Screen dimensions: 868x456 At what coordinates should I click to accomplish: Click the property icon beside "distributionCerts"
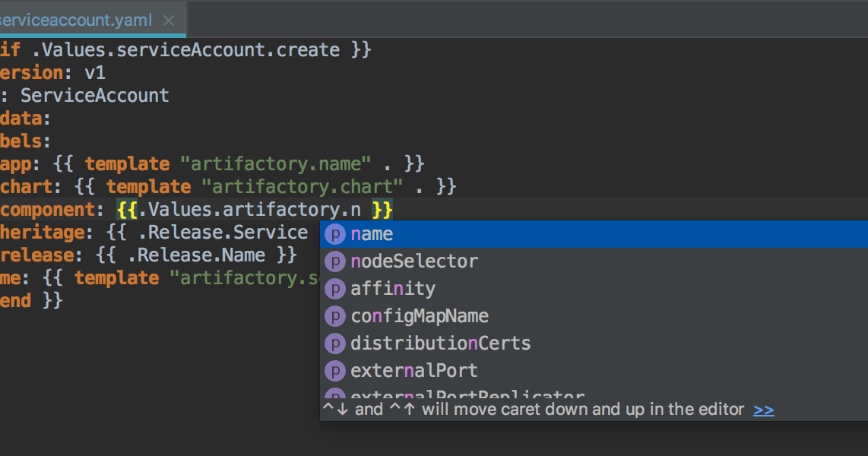point(335,344)
